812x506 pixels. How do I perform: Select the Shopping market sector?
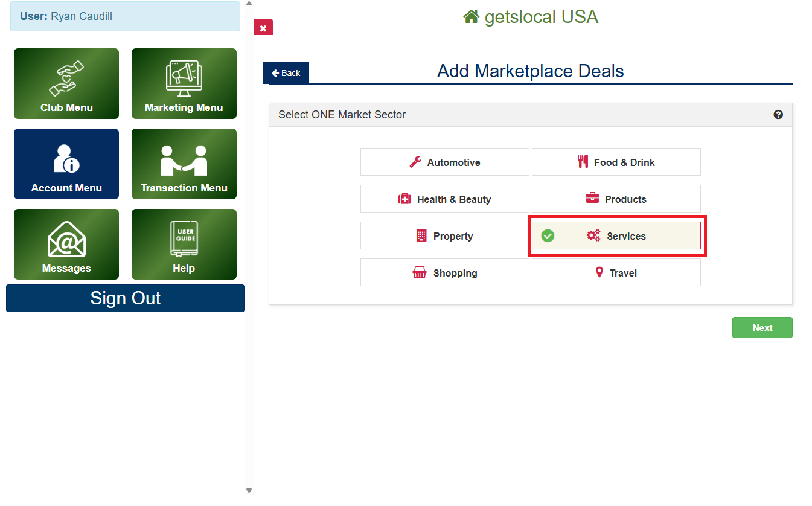pyautogui.click(x=445, y=272)
